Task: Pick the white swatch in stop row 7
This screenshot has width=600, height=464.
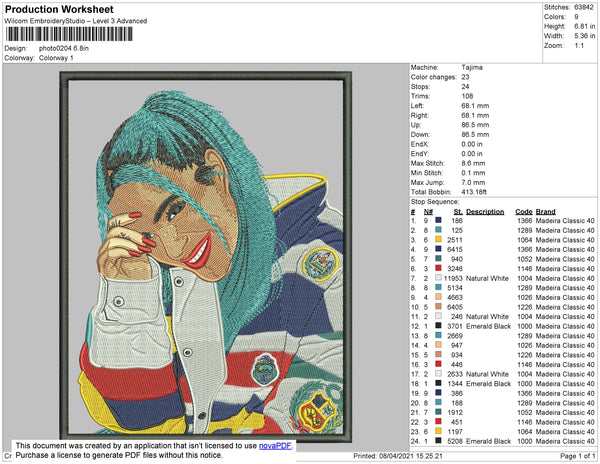Action: 438,277
